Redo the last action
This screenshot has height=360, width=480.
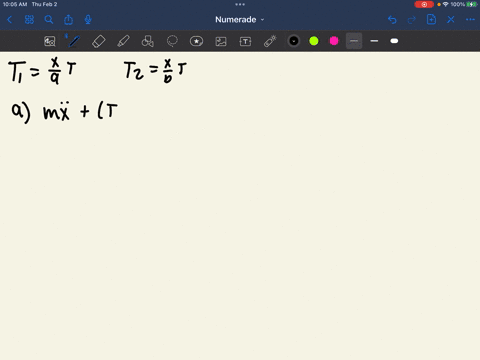[x=412, y=20]
